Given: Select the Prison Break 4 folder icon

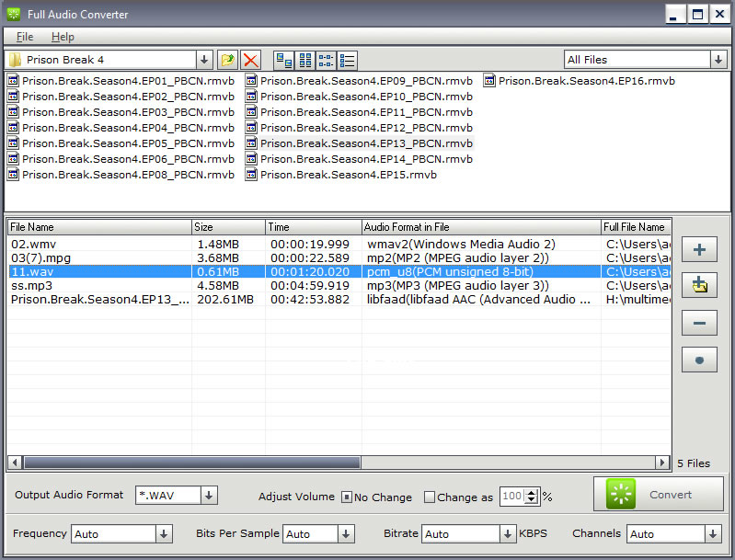Looking at the screenshot, I should [15, 60].
